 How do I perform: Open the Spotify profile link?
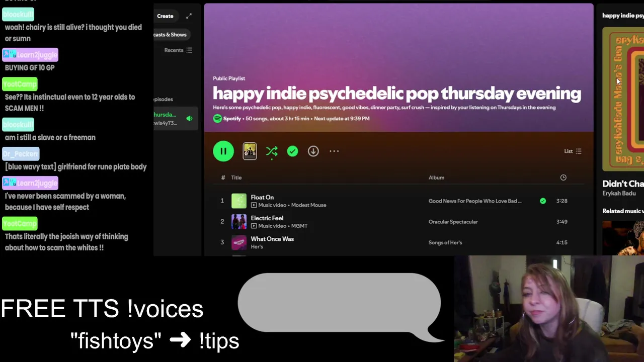pyautogui.click(x=232, y=119)
